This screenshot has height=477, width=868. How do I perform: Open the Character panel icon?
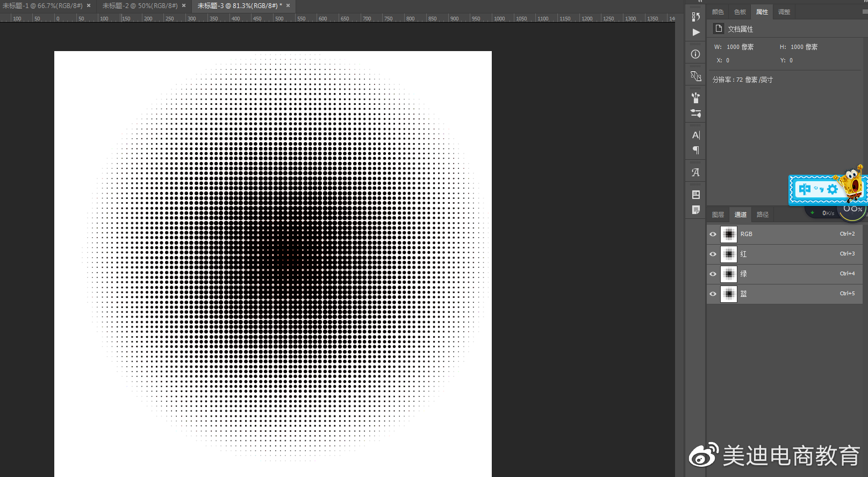695,135
